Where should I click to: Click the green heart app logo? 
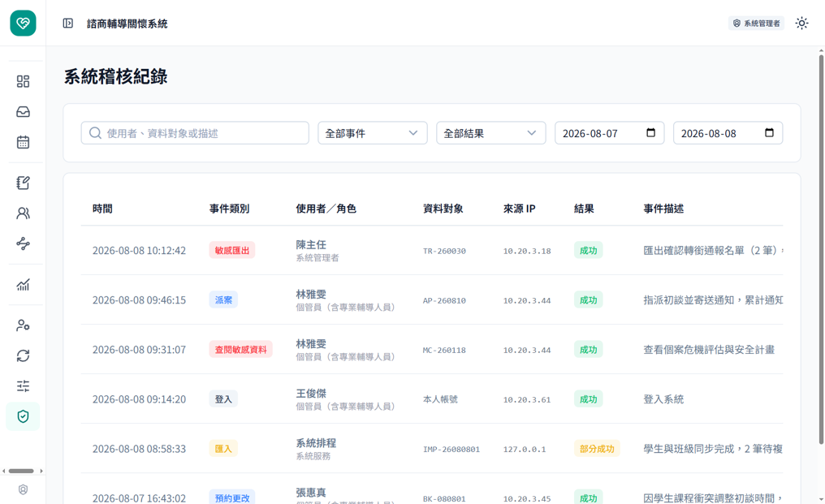(x=24, y=24)
